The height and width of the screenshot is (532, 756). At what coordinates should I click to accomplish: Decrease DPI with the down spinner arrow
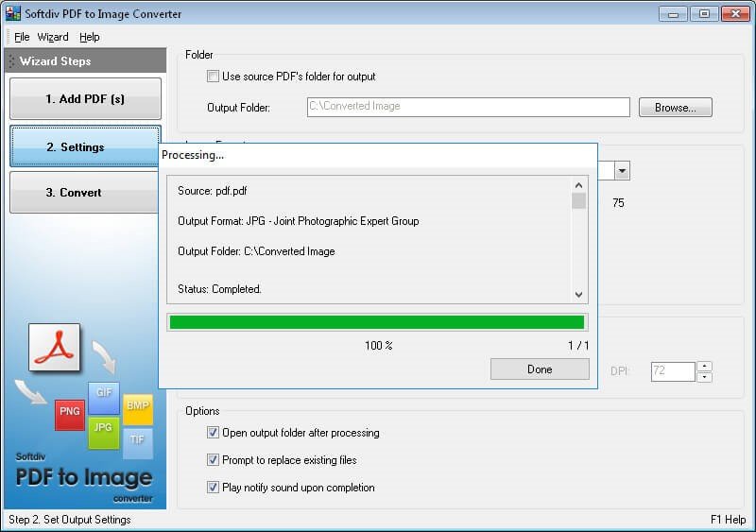click(704, 377)
